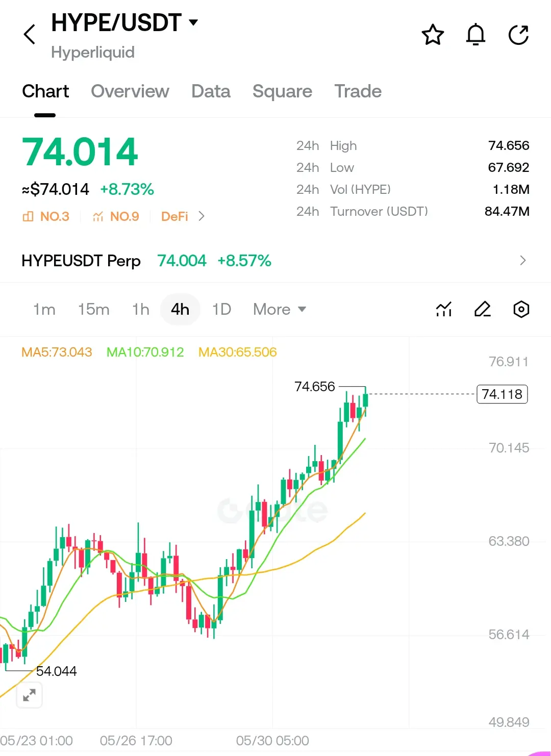The width and height of the screenshot is (551, 756).
Task: Tap the 24h Turnover value 84.47M
Action: pyautogui.click(x=507, y=211)
